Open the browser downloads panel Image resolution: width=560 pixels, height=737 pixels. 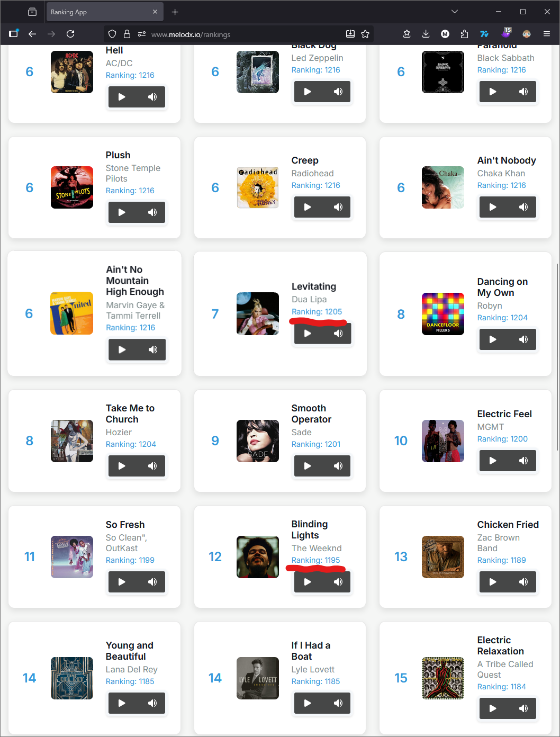pos(426,34)
